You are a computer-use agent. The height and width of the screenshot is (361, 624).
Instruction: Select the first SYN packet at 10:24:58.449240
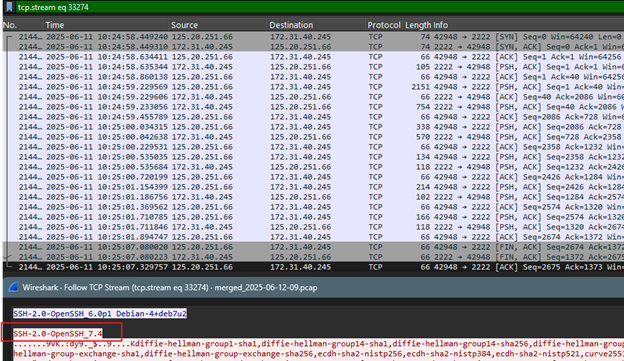(313, 37)
